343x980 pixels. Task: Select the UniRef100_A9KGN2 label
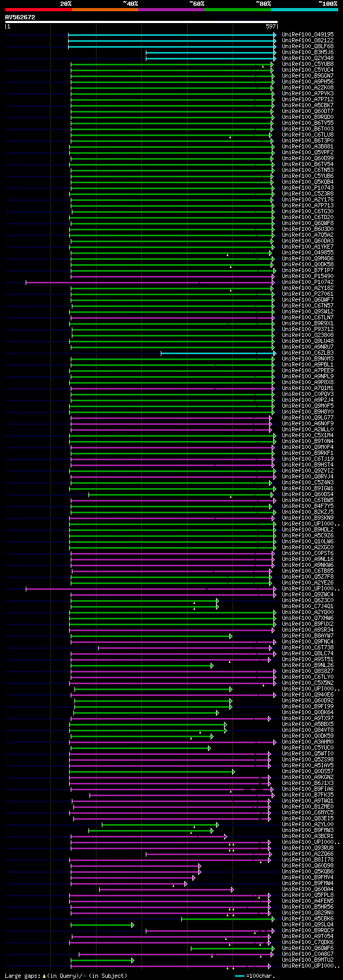point(308,777)
